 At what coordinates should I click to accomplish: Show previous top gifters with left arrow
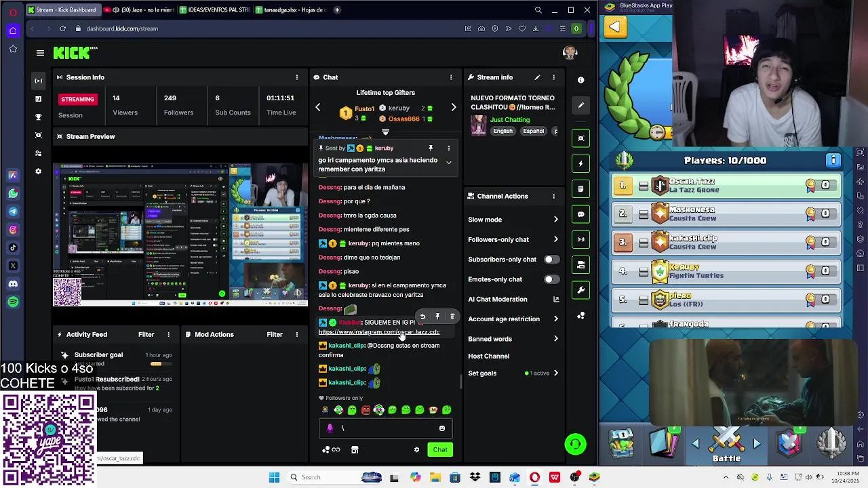[x=317, y=108]
